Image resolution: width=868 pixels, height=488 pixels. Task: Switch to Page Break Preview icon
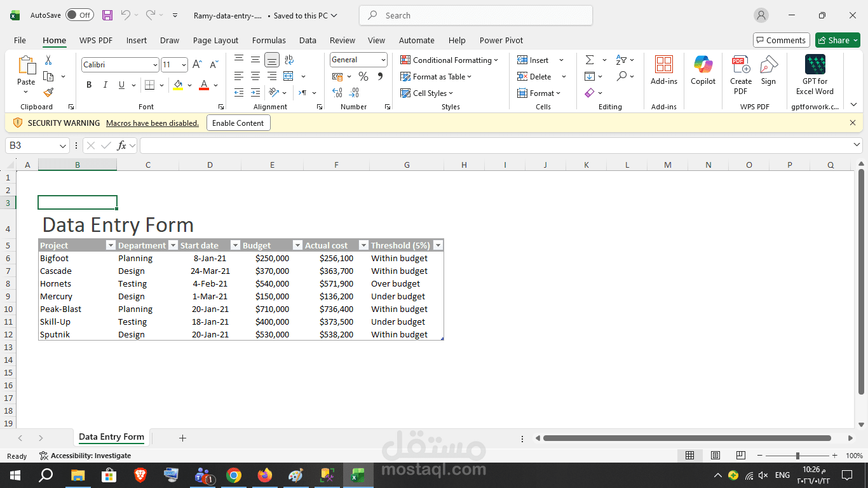coord(741,456)
